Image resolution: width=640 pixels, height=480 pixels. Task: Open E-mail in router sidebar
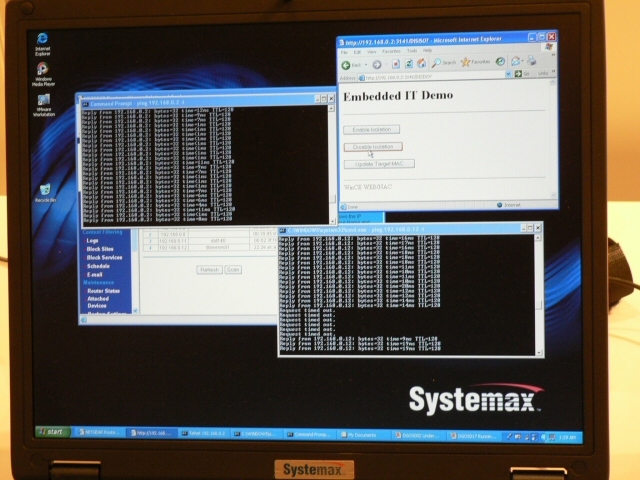click(x=94, y=275)
